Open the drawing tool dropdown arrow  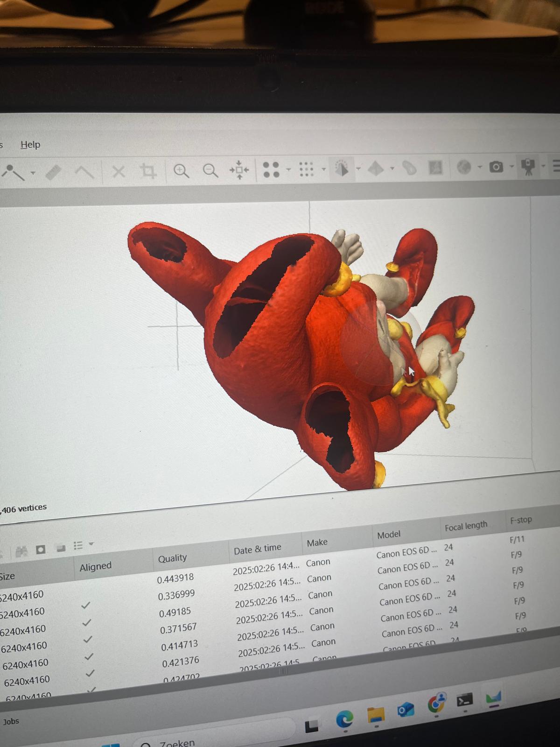click(33, 173)
